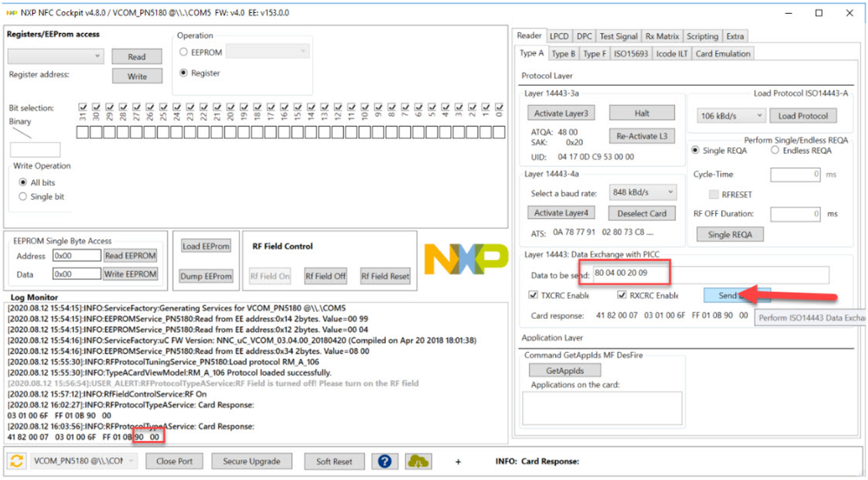Toggle RXCRC Enable checkbox
868x480 pixels.
tap(621, 295)
